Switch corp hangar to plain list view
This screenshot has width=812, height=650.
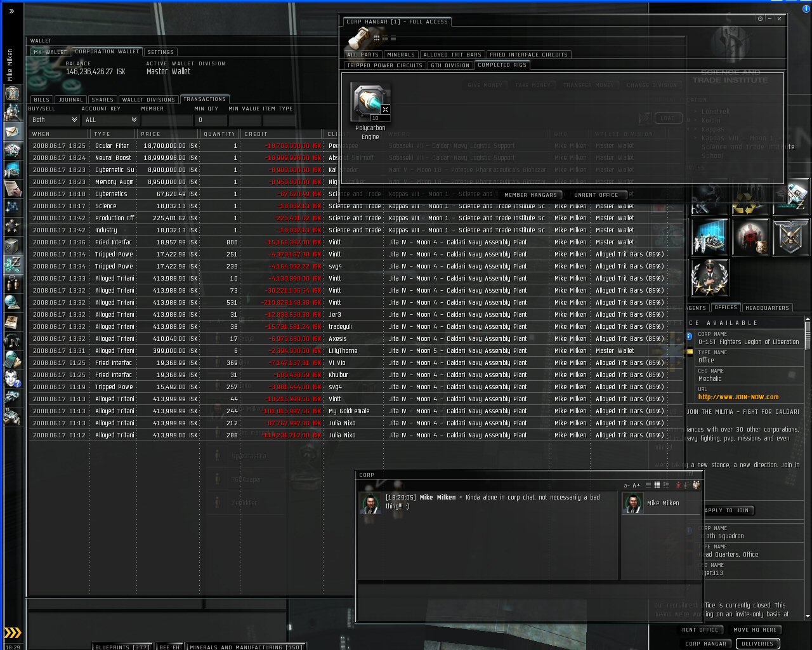(393, 39)
